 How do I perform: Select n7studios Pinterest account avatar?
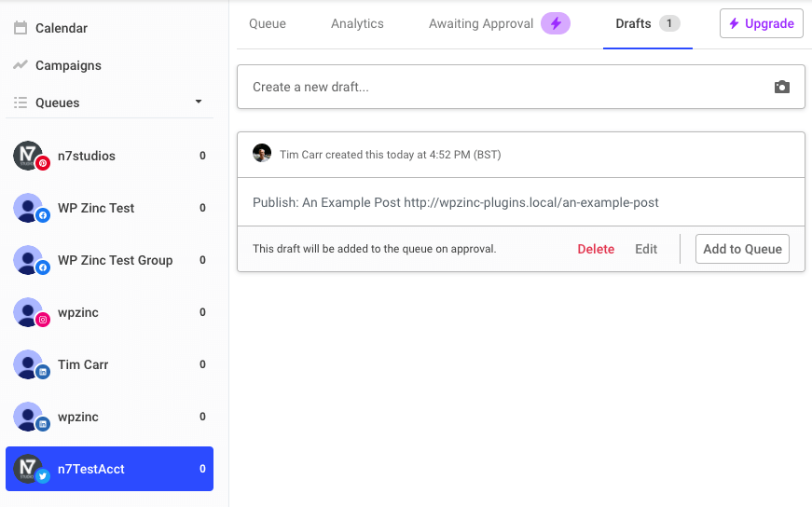coord(29,156)
